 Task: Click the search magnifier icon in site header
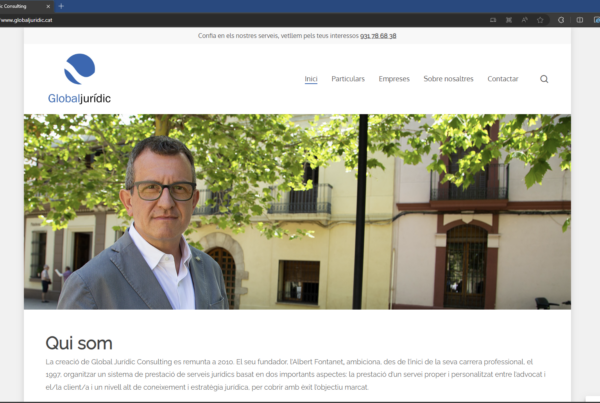tap(544, 79)
